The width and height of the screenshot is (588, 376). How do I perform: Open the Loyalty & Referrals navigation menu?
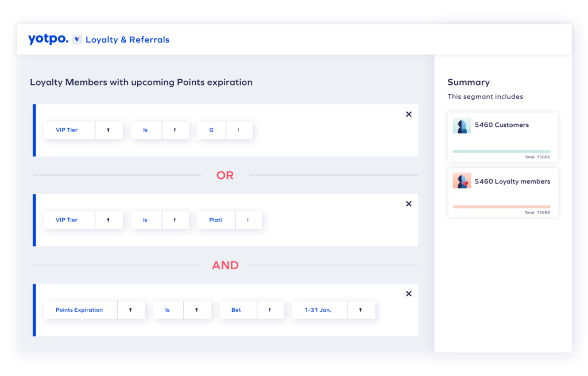(127, 39)
